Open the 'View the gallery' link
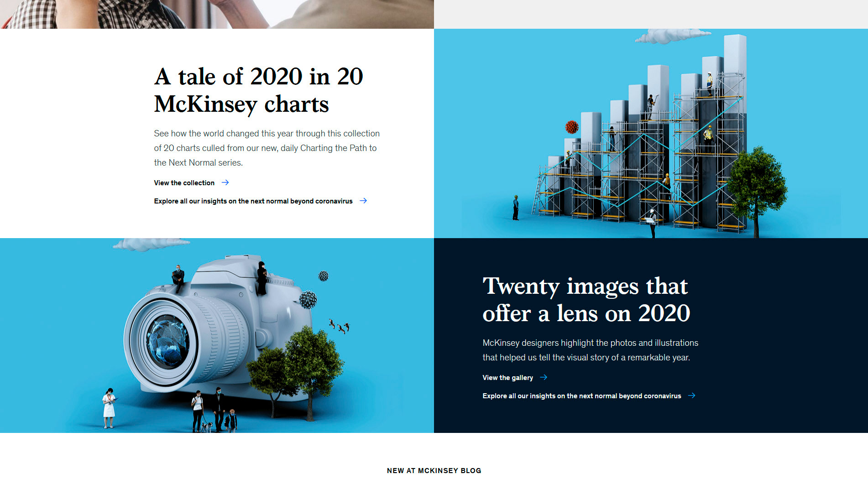Screen dimensions: 868x479 (507, 378)
